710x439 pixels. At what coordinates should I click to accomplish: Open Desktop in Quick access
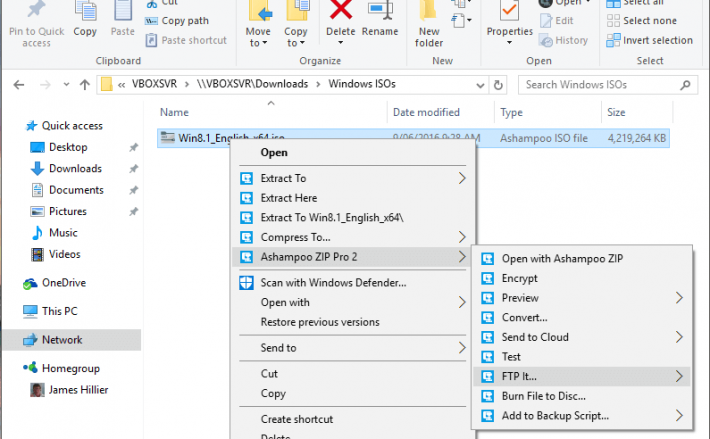(x=68, y=147)
